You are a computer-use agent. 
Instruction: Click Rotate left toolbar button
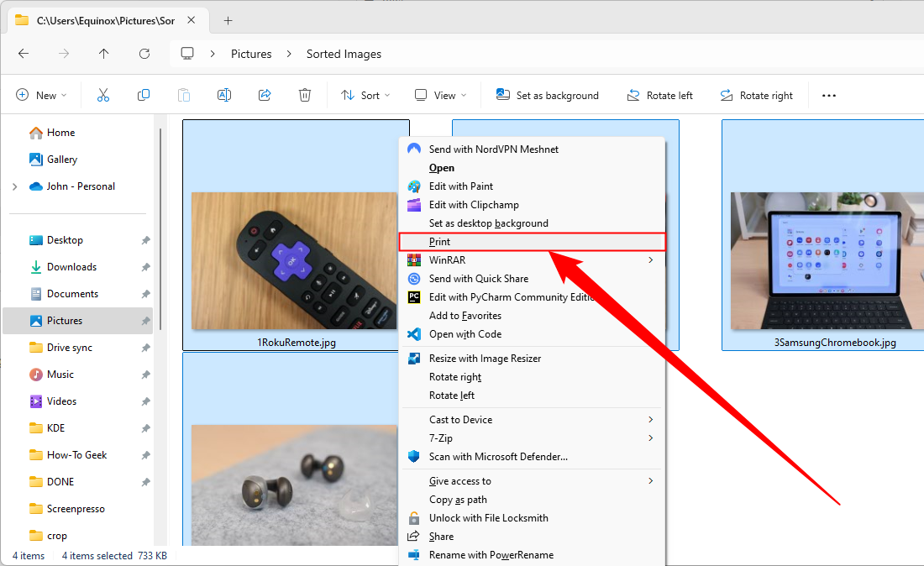tap(660, 96)
